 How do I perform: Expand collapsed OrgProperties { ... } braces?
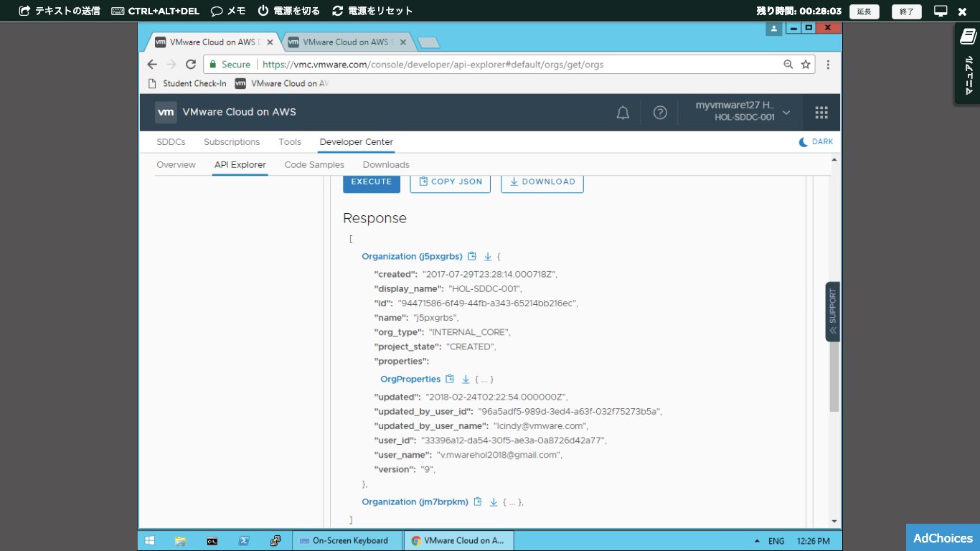[484, 380]
